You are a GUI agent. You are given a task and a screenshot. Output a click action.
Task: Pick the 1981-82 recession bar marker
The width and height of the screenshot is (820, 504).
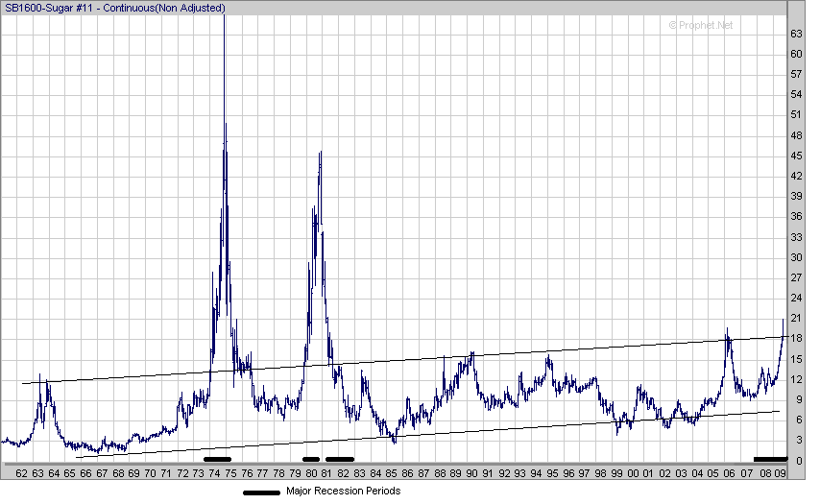coord(340,460)
